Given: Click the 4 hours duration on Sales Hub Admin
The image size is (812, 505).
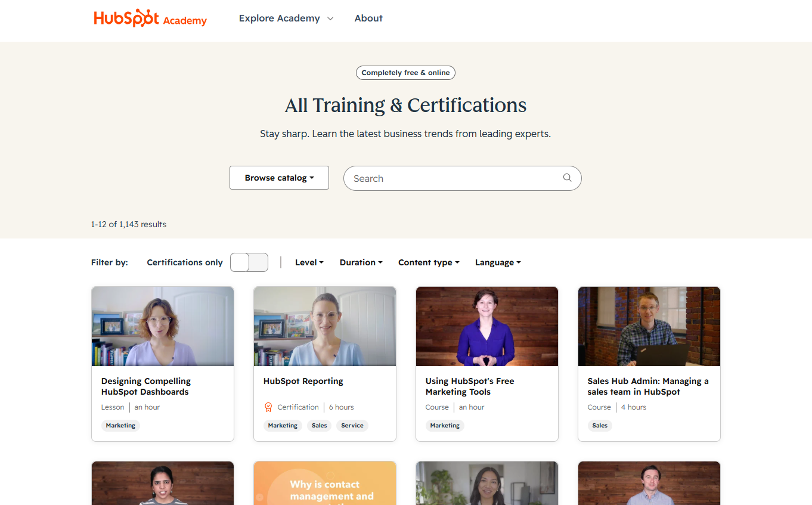Looking at the screenshot, I should (x=634, y=407).
